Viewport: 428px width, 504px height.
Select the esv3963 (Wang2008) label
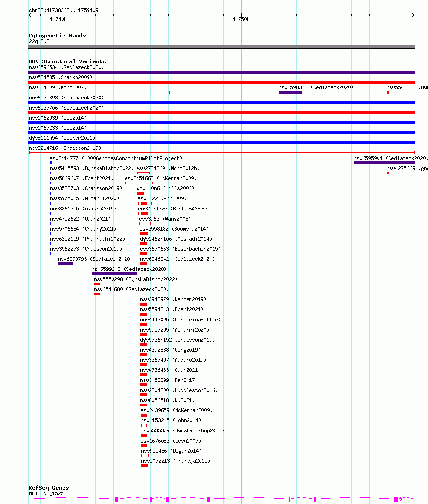click(x=165, y=219)
